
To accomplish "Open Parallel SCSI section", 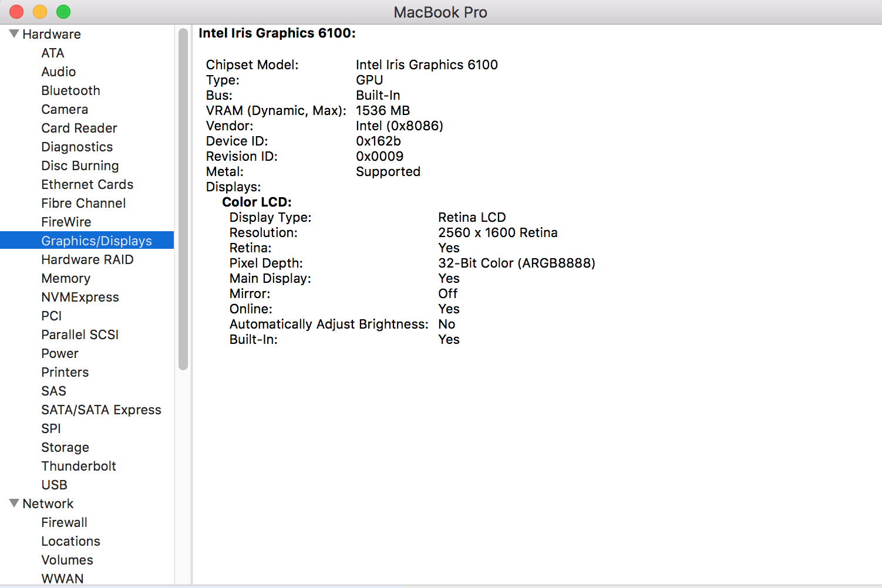I will 80,334.
